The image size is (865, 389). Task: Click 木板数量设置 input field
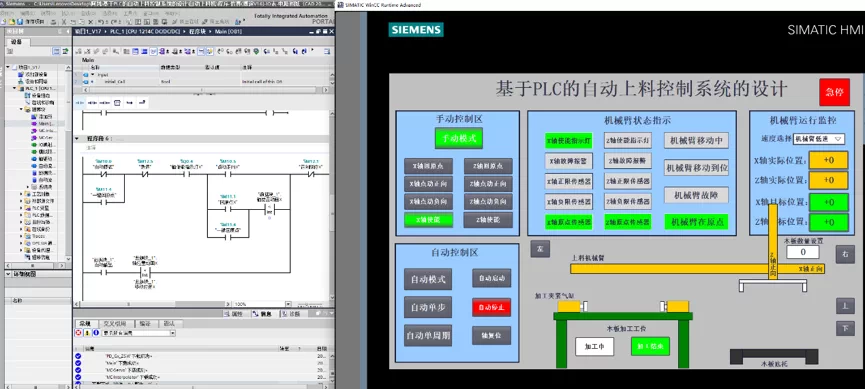click(803, 252)
